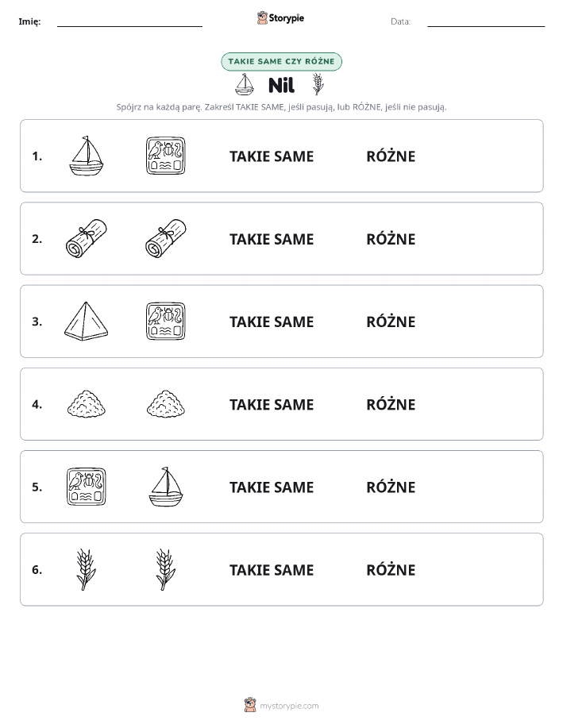Click the hieroglyph tablet in row 1
The height and width of the screenshot is (728, 563).
coord(166,156)
